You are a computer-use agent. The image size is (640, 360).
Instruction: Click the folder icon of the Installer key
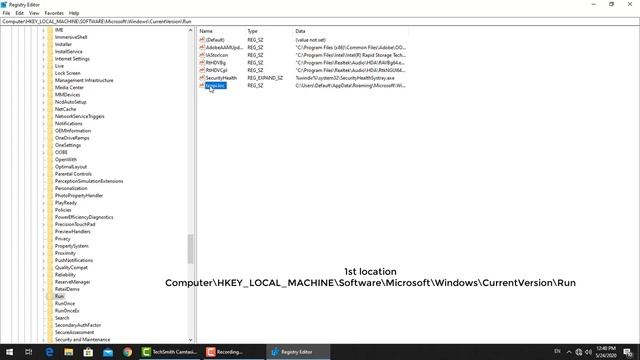click(x=50, y=44)
